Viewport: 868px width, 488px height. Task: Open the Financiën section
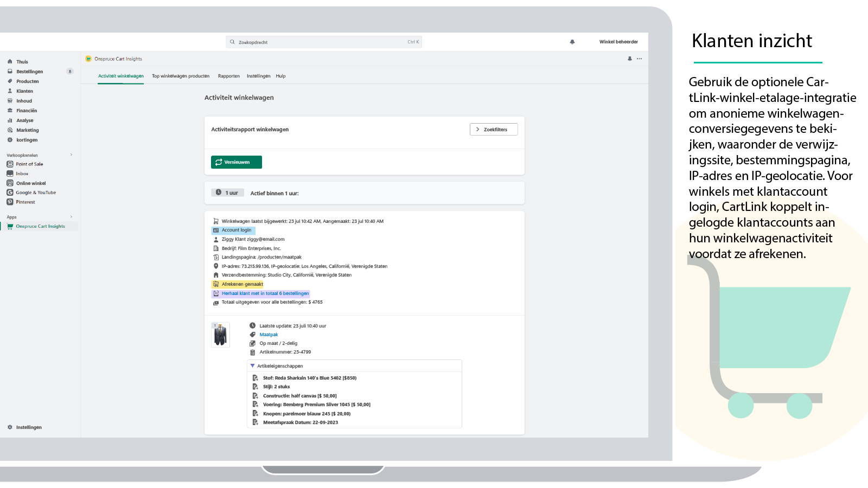[x=27, y=111]
